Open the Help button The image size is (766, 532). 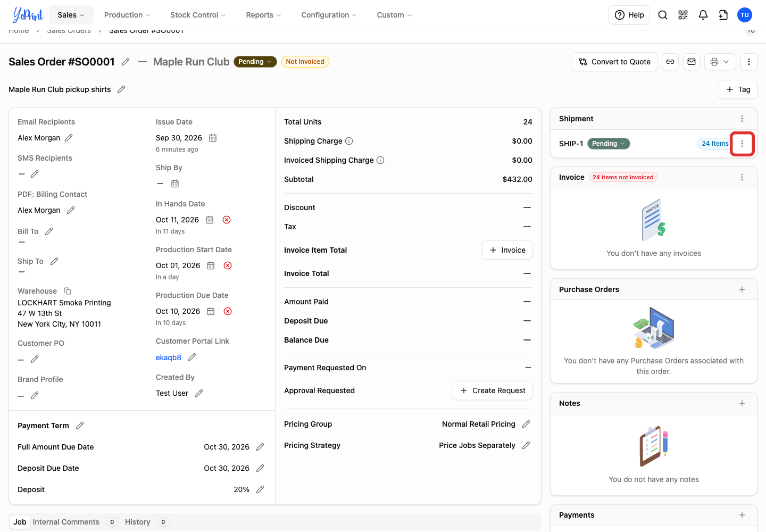629,15
